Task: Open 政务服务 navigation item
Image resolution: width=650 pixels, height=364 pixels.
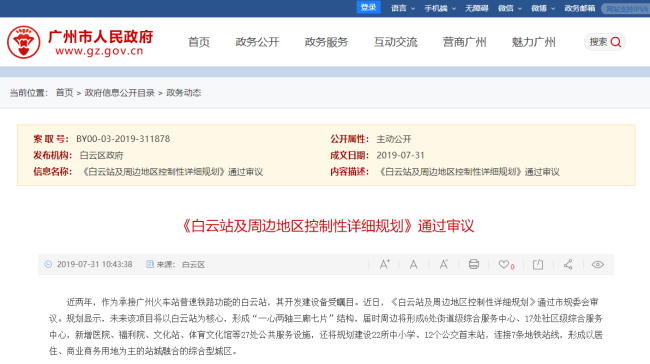Action: [x=326, y=42]
